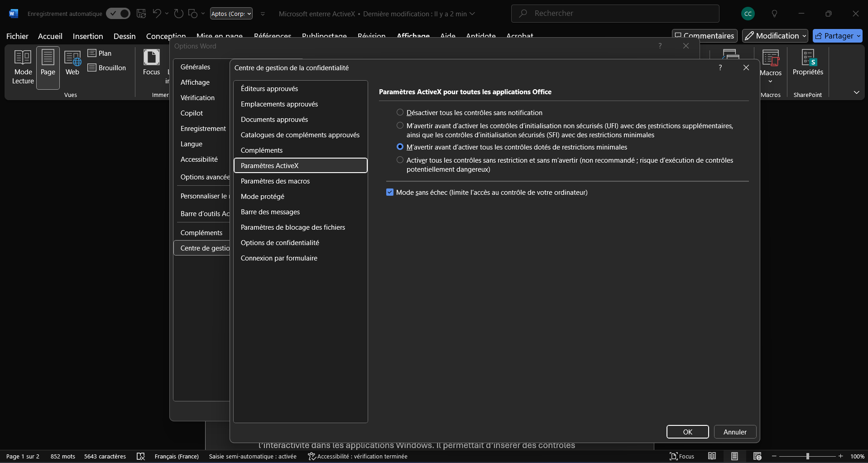The height and width of the screenshot is (463, 868).
Task: Select Emplacements approuvés category
Action: click(x=301, y=104)
